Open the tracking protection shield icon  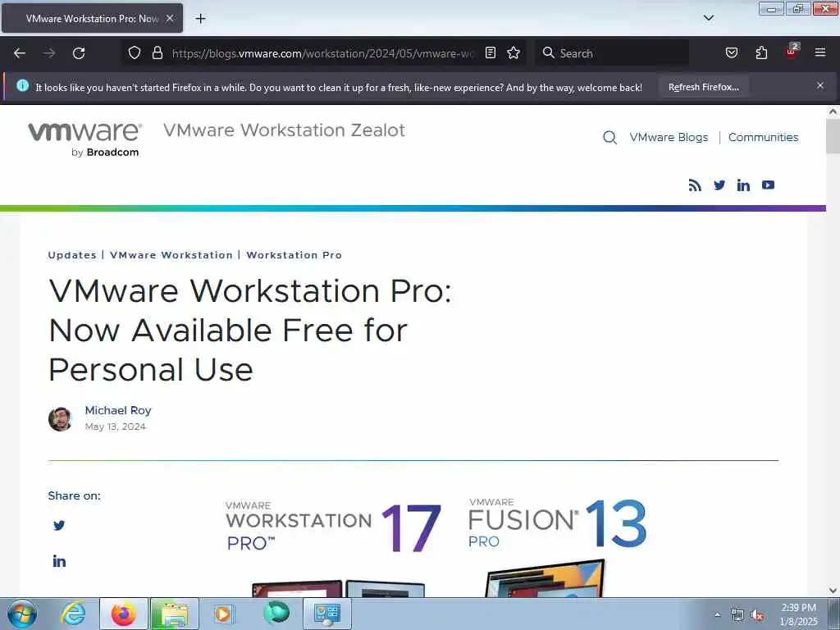point(135,52)
